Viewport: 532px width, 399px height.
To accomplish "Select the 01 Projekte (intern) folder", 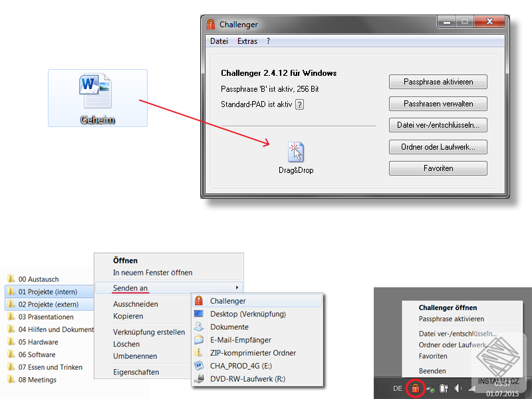I will [x=49, y=291].
